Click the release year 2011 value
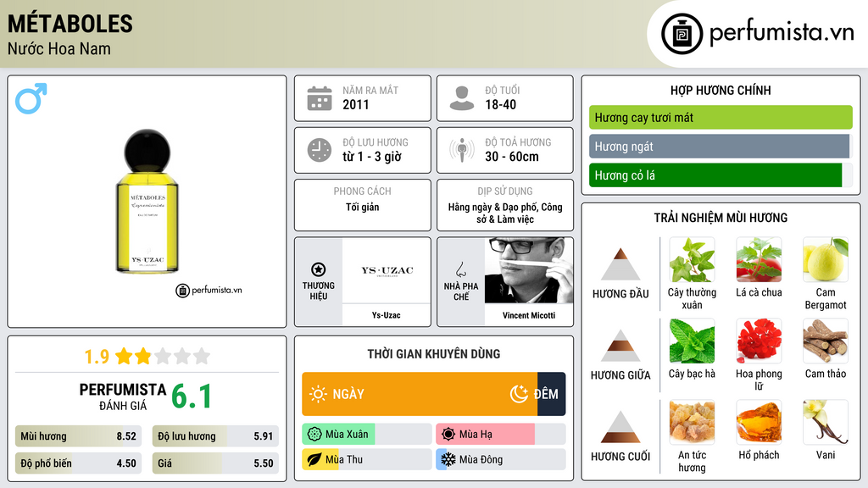The image size is (868, 488). 355,104
